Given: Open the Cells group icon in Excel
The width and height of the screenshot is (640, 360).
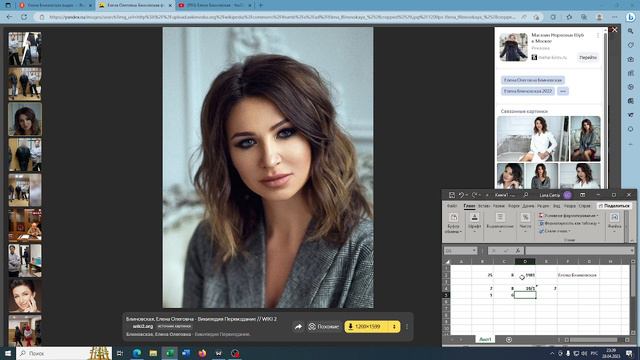Looking at the screenshot, I should [614, 218].
